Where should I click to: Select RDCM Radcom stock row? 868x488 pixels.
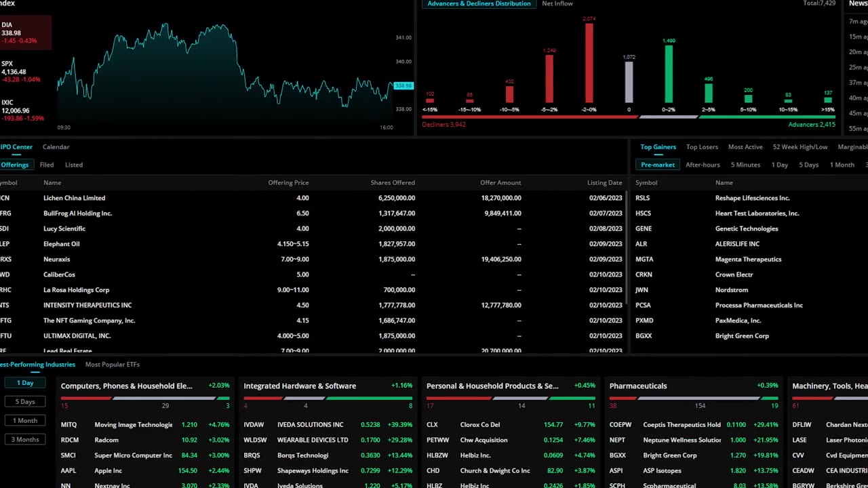pos(145,440)
